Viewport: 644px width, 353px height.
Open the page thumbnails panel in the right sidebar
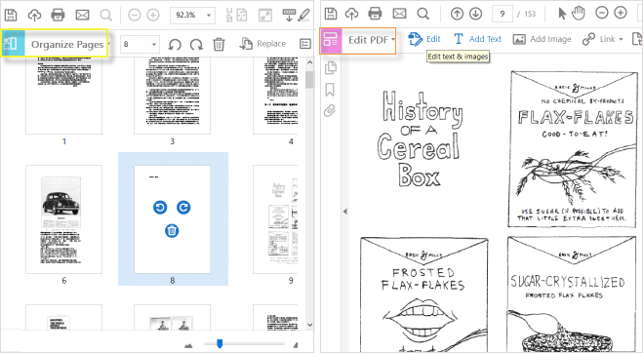coord(331,67)
